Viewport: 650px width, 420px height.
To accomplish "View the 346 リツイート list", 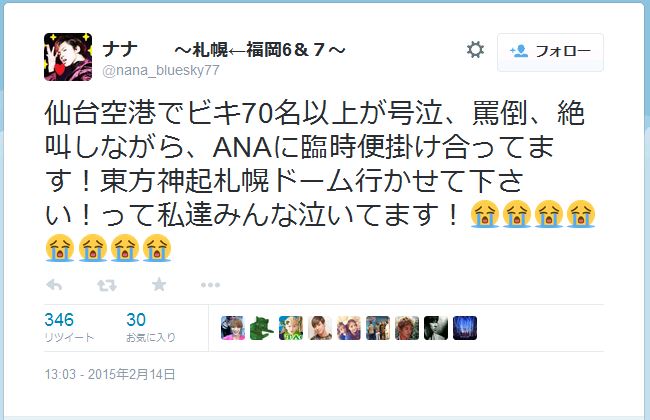I will [69, 328].
